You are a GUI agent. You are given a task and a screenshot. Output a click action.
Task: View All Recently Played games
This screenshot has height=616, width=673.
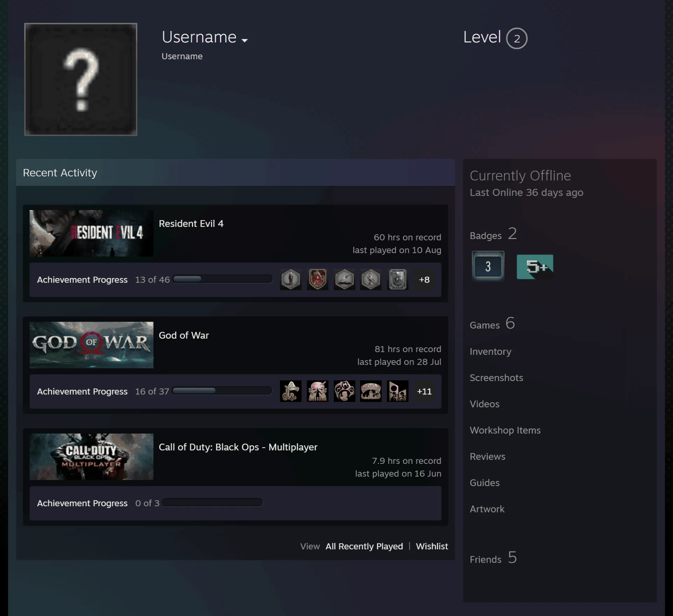pyautogui.click(x=364, y=546)
